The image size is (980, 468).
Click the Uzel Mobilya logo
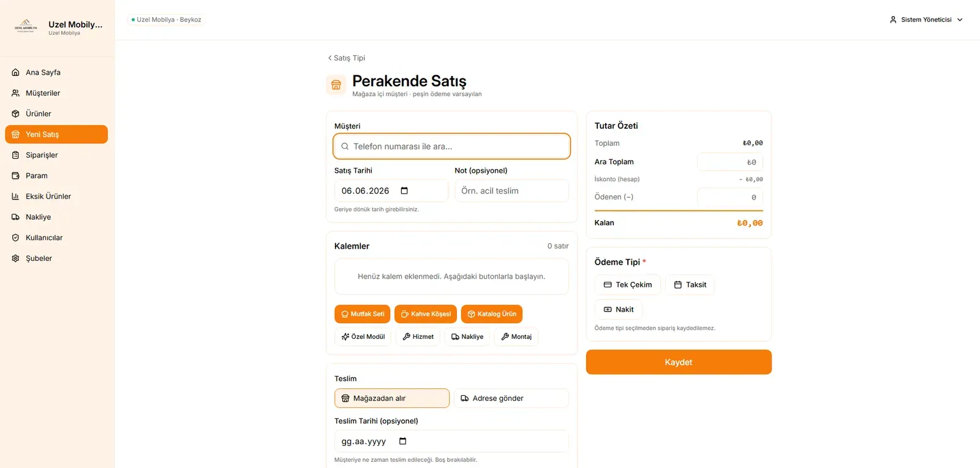tap(26, 27)
